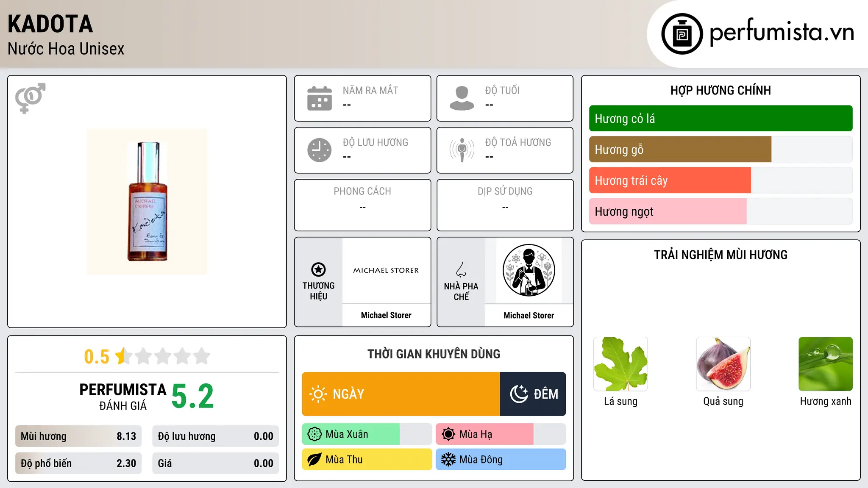This screenshot has width=868, height=488.
Task: Click the Hợp hương chính heading
Action: (x=721, y=90)
